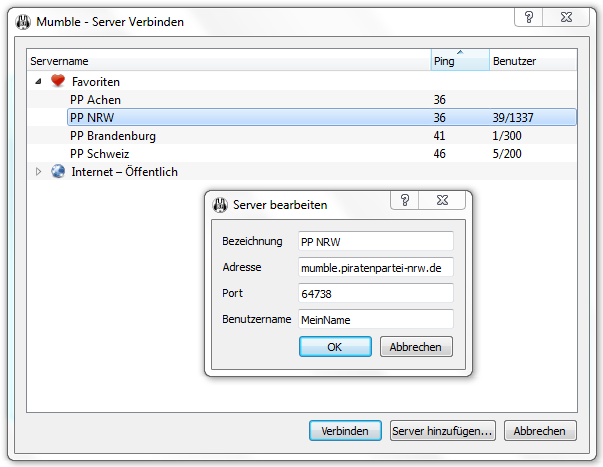Sort list by Servername column header
Viewport: 603px width, 467px height.
[228, 61]
